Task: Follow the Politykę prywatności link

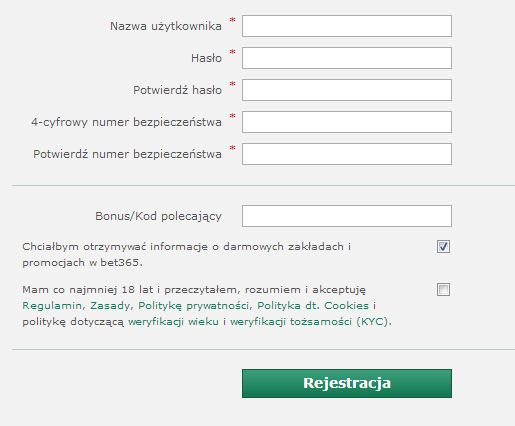Action: click(193, 306)
